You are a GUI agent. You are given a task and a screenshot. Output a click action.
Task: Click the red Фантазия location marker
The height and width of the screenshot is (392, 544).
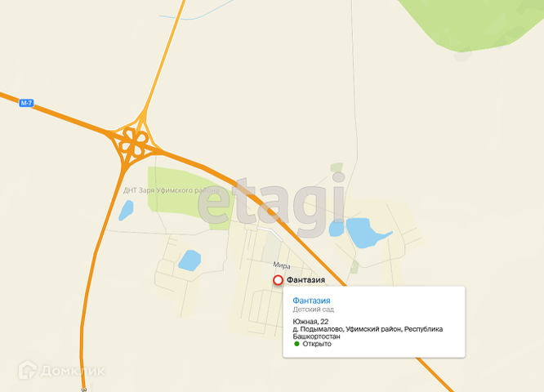[278, 280]
